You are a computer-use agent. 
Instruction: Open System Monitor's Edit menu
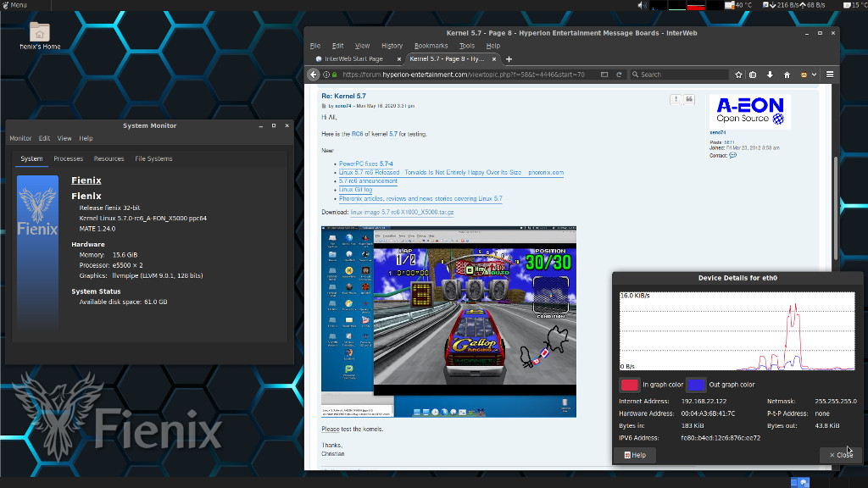point(44,138)
